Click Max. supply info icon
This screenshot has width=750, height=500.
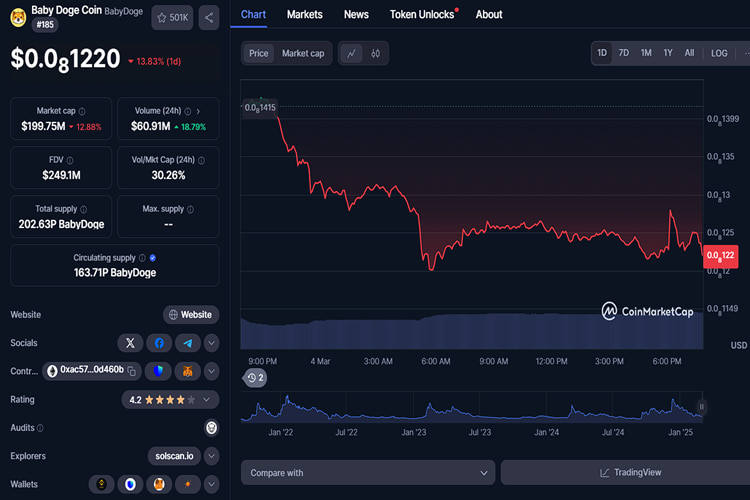pyautogui.click(x=190, y=209)
